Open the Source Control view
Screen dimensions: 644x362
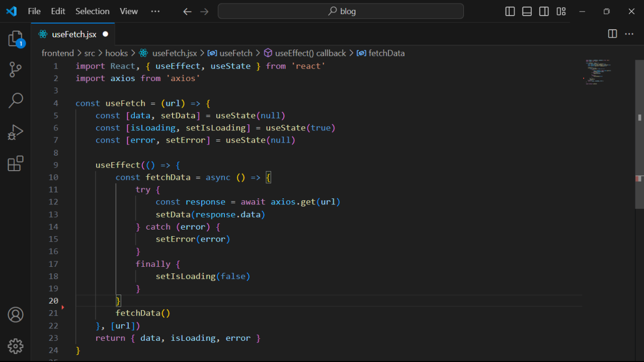(16, 69)
